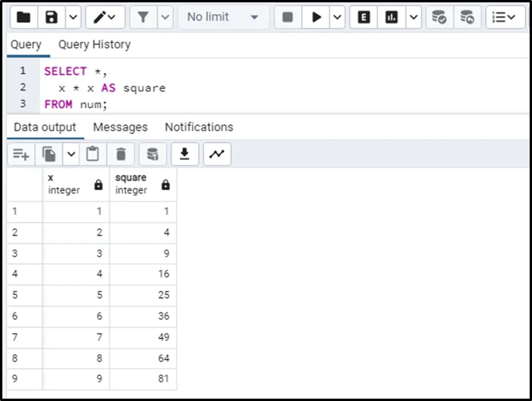Run the query with the Execute button
532x401 pixels.
[316, 18]
